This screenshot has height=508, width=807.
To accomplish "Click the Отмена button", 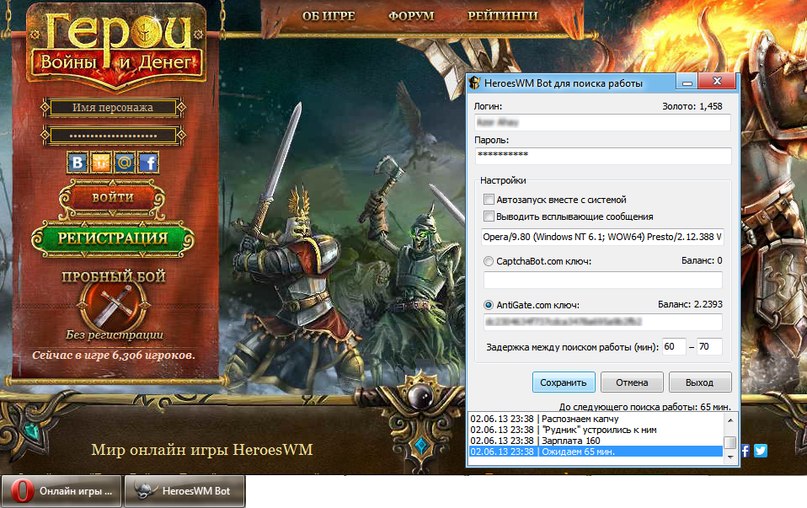I will coord(632,382).
